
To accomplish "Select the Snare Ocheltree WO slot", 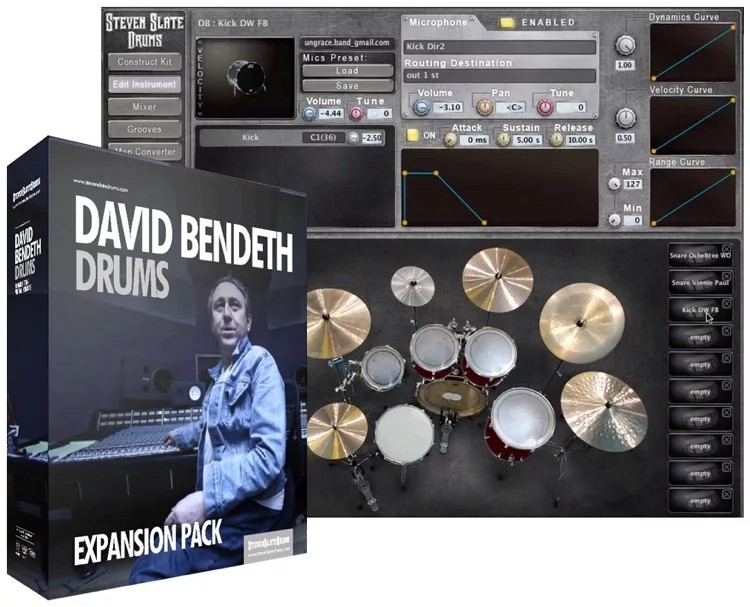I will click(x=700, y=255).
